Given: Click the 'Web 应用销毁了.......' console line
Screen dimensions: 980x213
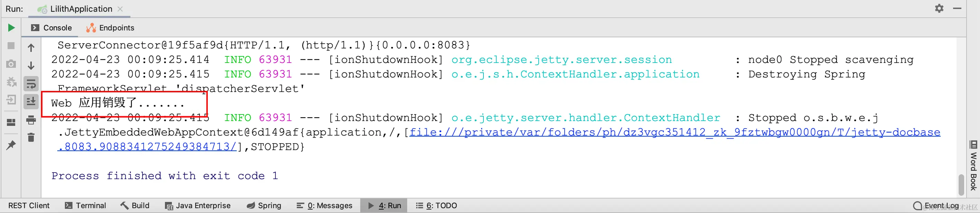Looking at the screenshot, I should 118,103.
